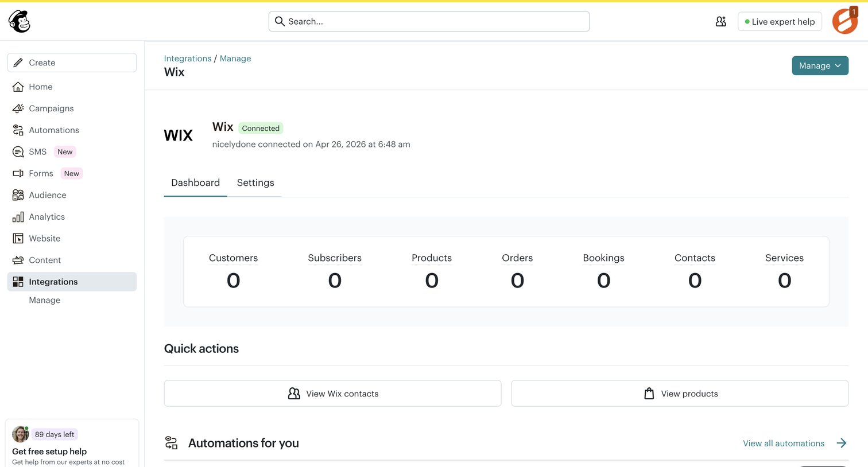This screenshot has width=868, height=467.
Task: Click the SMS chat bubble icon
Action: click(18, 152)
